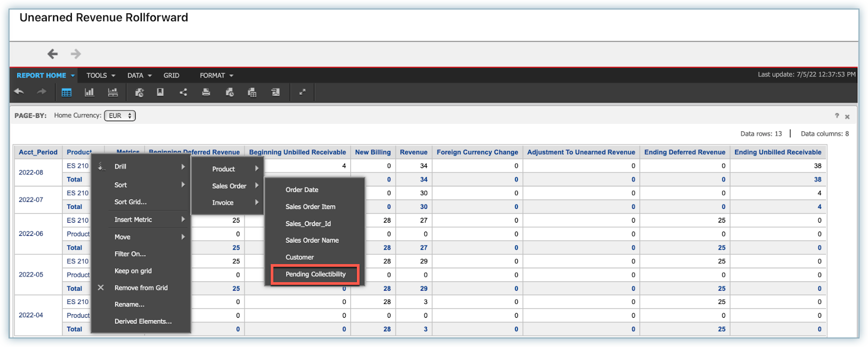The width and height of the screenshot is (868, 347).
Task: Switch to Grid view icon
Action: tap(66, 92)
